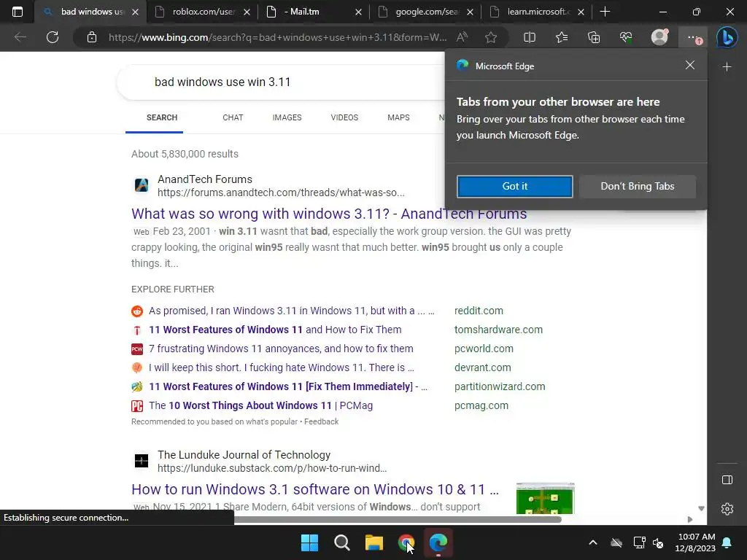This screenshot has height=560, width=747.
Task: Close the Microsoft Edge popup
Action: coord(690,65)
